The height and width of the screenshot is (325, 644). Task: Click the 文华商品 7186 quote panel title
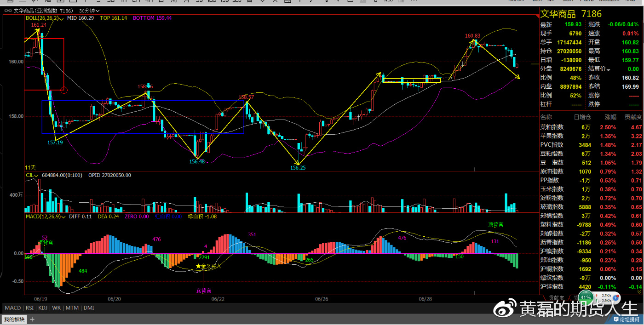(571, 14)
